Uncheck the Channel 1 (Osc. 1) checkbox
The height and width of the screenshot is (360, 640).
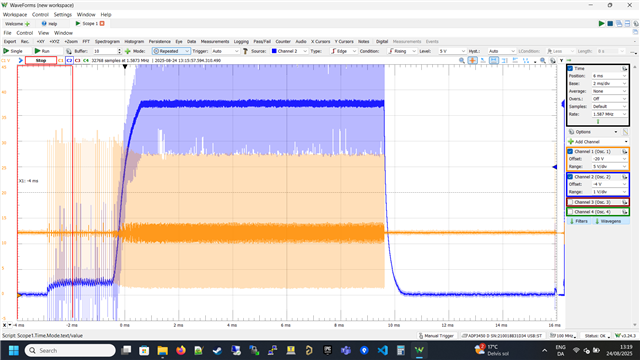[570, 151]
